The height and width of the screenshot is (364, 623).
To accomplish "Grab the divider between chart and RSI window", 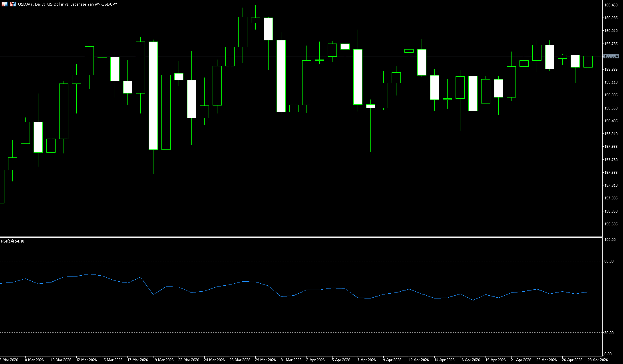I will [300, 237].
